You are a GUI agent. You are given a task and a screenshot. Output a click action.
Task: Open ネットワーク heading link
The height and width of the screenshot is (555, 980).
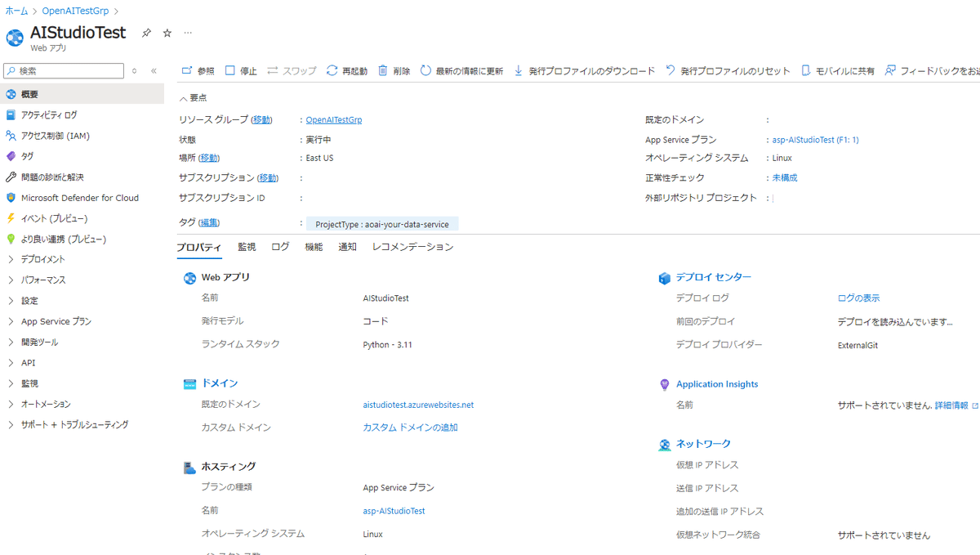tap(703, 444)
